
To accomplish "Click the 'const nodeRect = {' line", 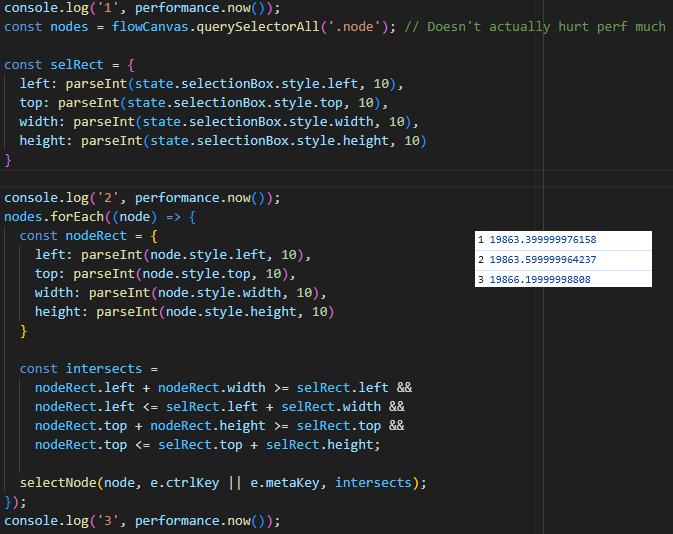I will click(x=88, y=236).
